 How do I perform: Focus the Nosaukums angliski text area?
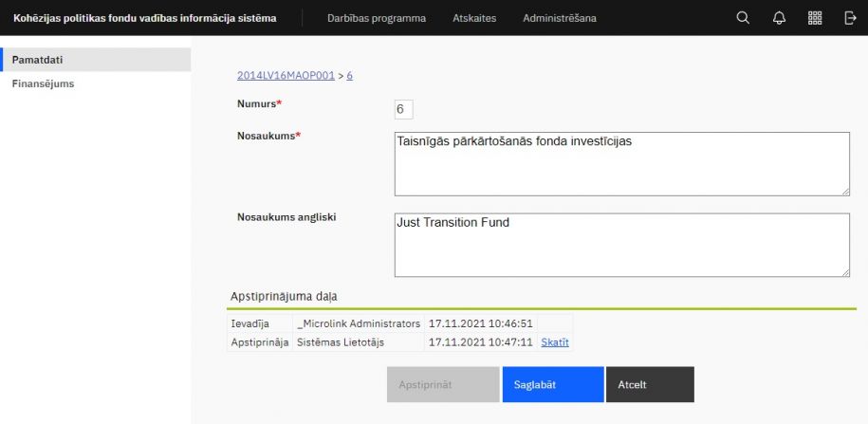(x=620, y=245)
